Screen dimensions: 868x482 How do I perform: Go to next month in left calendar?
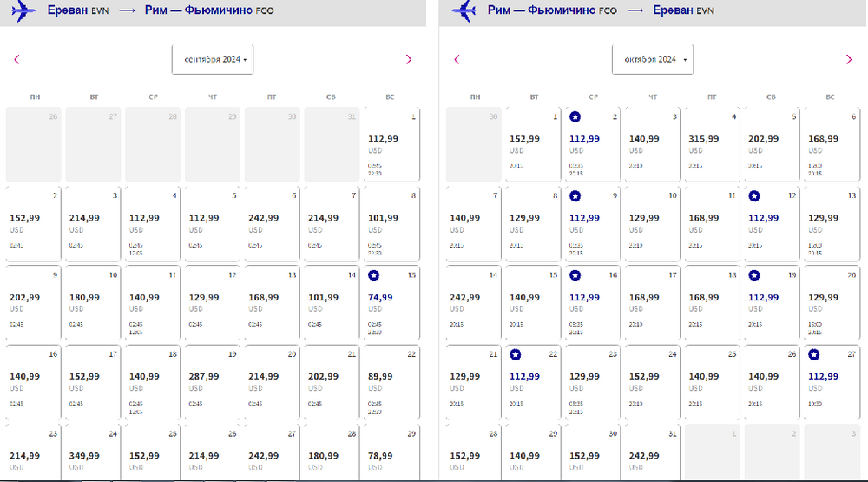[409, 59]
